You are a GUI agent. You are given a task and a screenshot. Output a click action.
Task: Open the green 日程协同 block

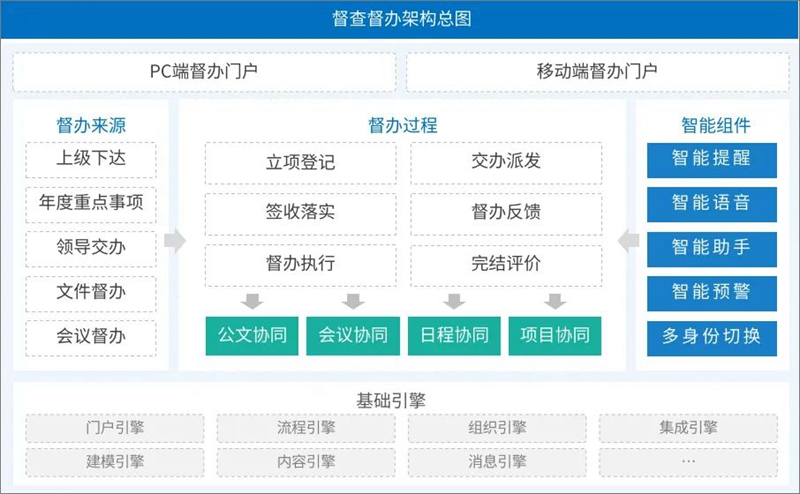point(454,335)
